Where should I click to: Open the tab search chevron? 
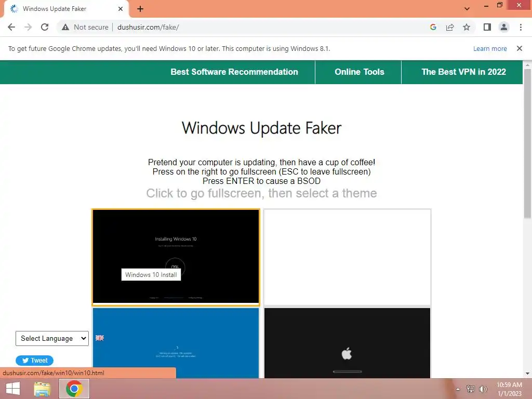pos(467,9)
